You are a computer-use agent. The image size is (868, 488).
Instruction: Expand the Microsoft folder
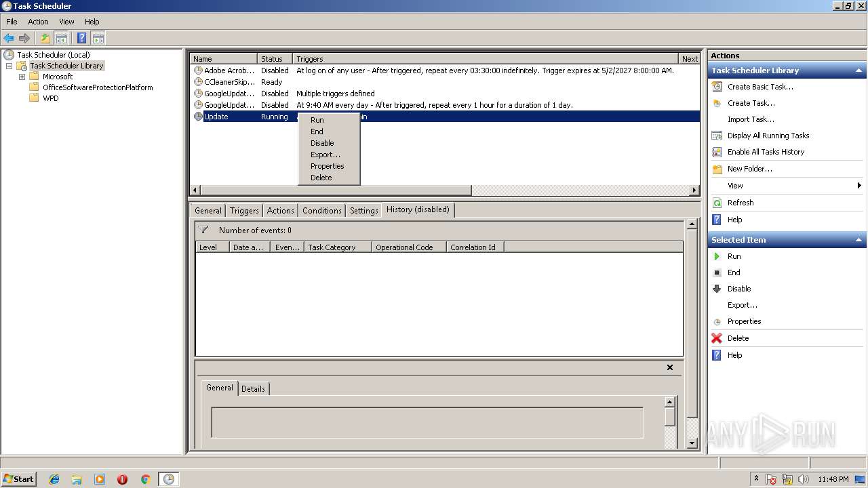22,77
